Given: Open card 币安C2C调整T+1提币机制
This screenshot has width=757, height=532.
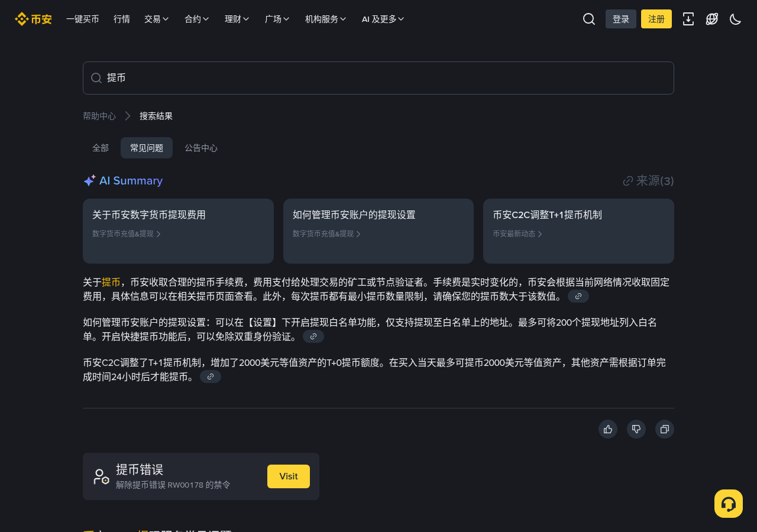Looking at the screenshot, I should (578, 231).
